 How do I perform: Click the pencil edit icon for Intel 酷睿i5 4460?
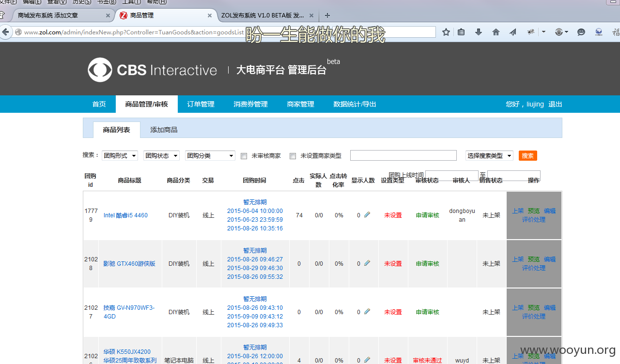[367, 215]
